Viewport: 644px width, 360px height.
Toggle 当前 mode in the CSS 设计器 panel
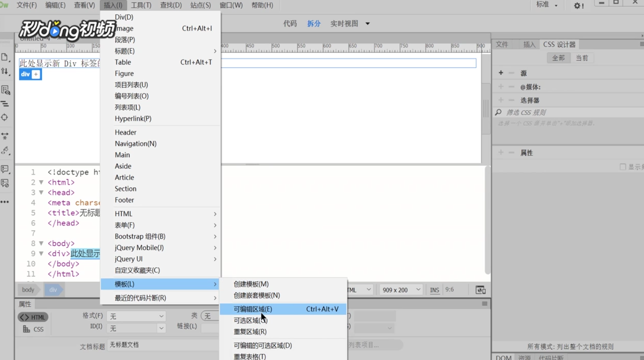(582, 58)
